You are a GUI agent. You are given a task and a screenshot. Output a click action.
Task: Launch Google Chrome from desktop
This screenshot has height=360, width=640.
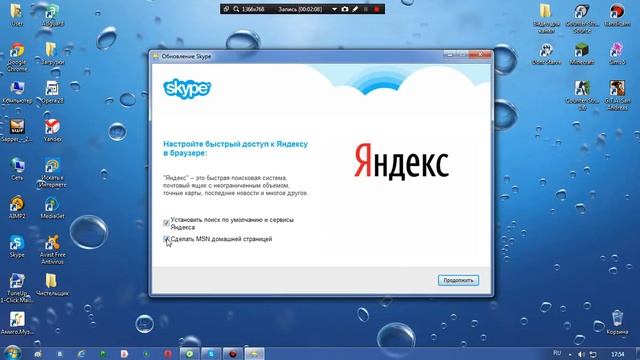coord(17,57)
